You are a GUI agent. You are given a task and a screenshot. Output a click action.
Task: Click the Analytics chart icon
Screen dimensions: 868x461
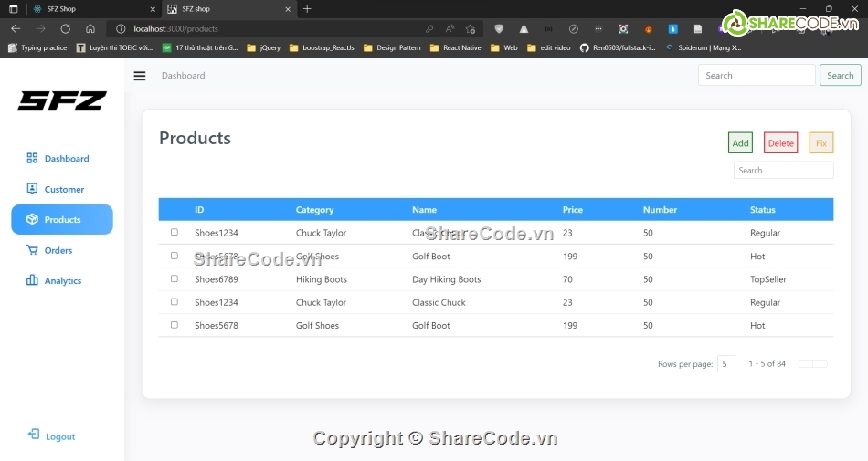(x=32, y=281)
